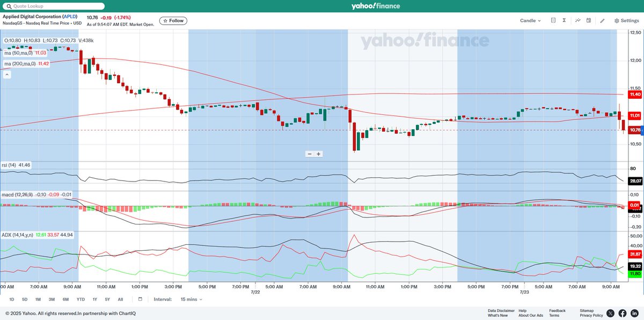
Task: Open Yahoo Finance LinkedIn icon
Action: pos(635,313)
